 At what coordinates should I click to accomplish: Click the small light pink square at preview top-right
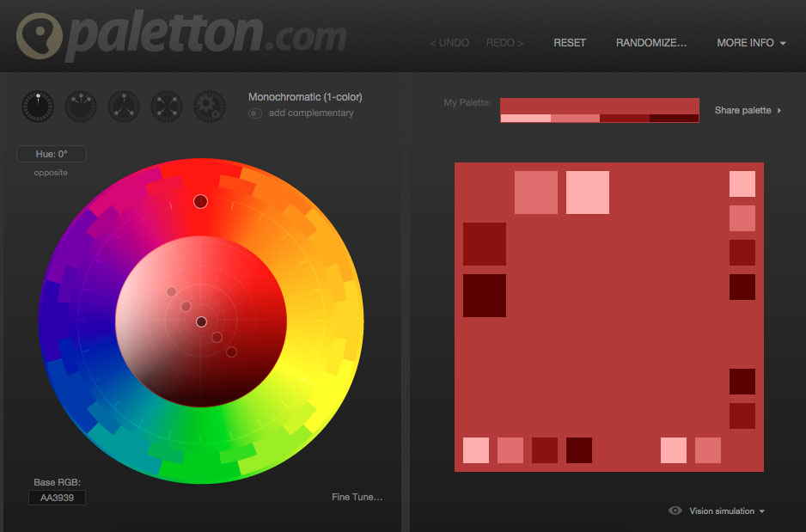click(x=742, y=184)
